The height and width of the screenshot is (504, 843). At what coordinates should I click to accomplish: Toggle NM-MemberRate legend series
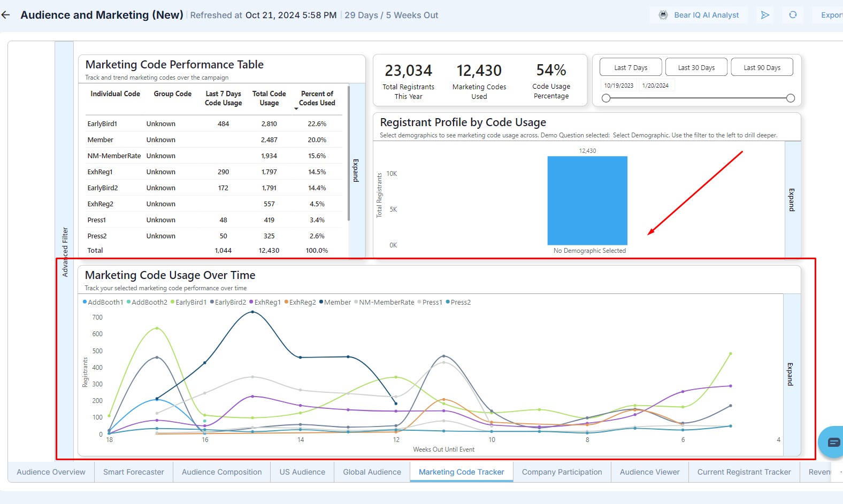[x=385, y=302]
